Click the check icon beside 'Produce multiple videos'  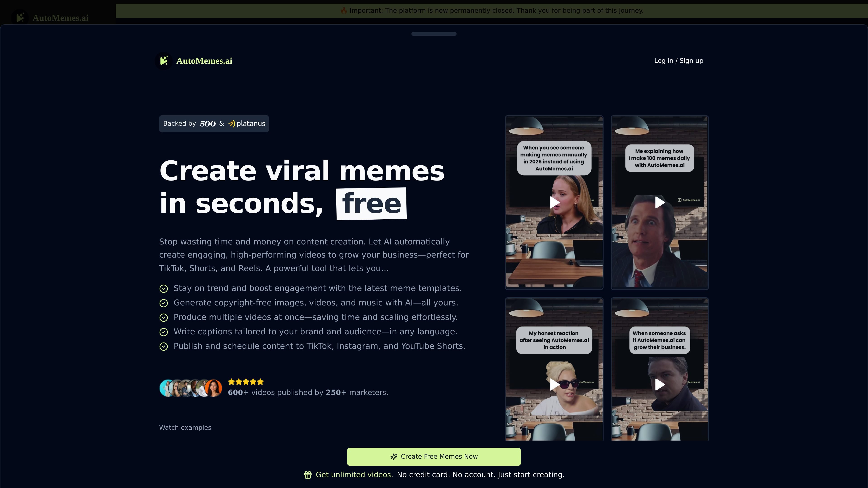163,318
